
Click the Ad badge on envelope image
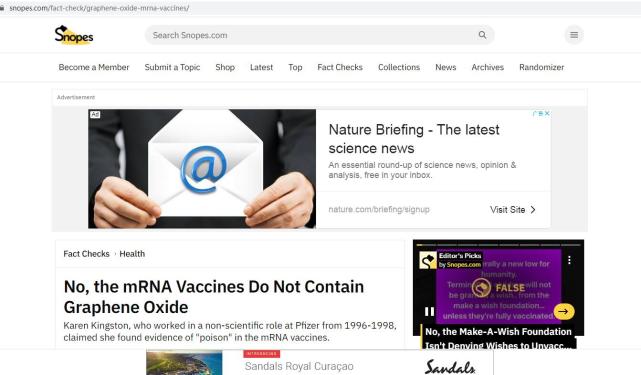coord(95,115)
